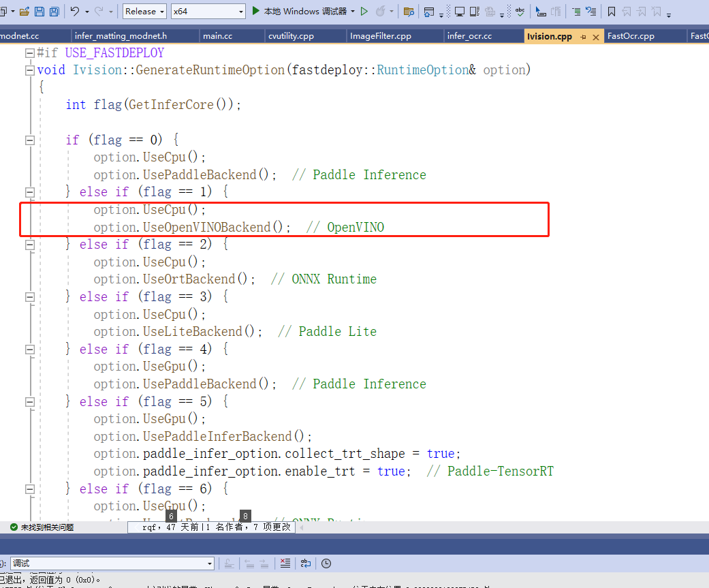Open the CodeLens 7 项更改 link
This screenshot has height=588, width=709.
click(271, 527)
